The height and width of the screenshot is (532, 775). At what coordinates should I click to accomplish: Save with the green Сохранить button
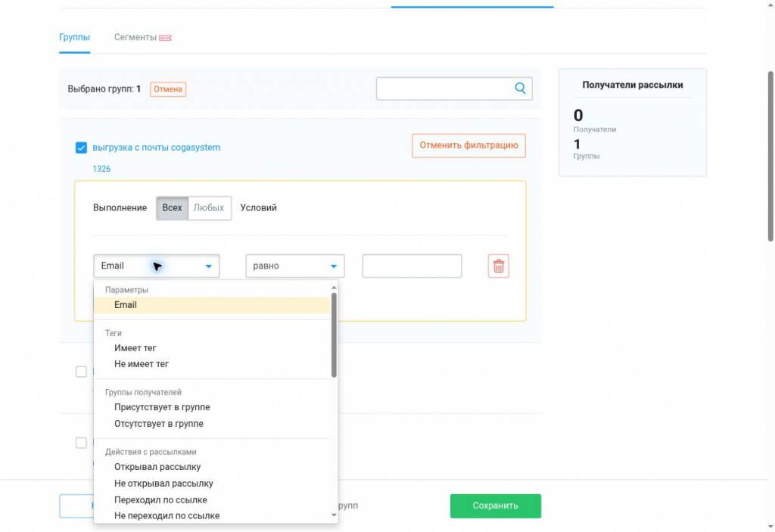[495, 506]
